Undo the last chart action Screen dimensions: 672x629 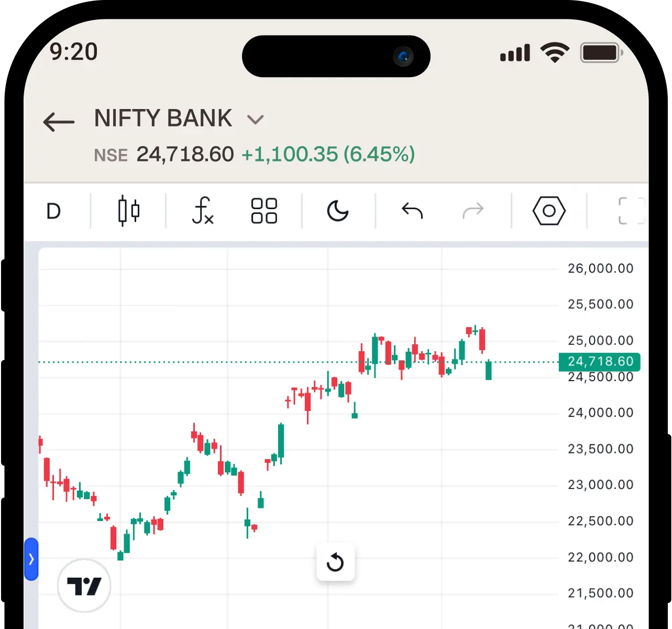(x=412, y=211)
